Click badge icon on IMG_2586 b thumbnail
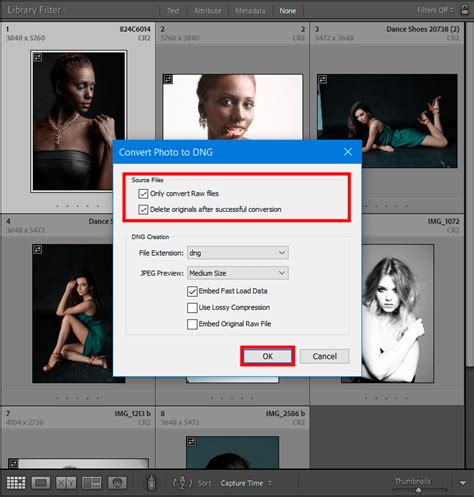 pos(192,442)
